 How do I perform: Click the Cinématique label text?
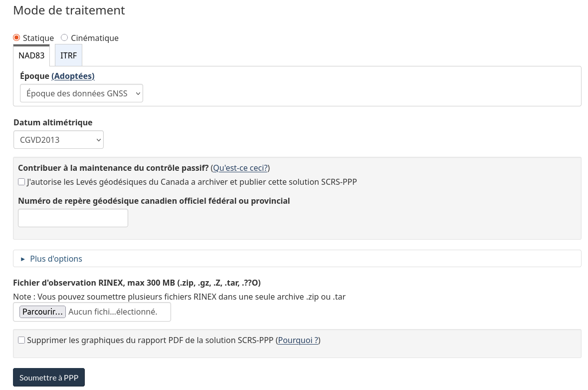coord(94,38)
